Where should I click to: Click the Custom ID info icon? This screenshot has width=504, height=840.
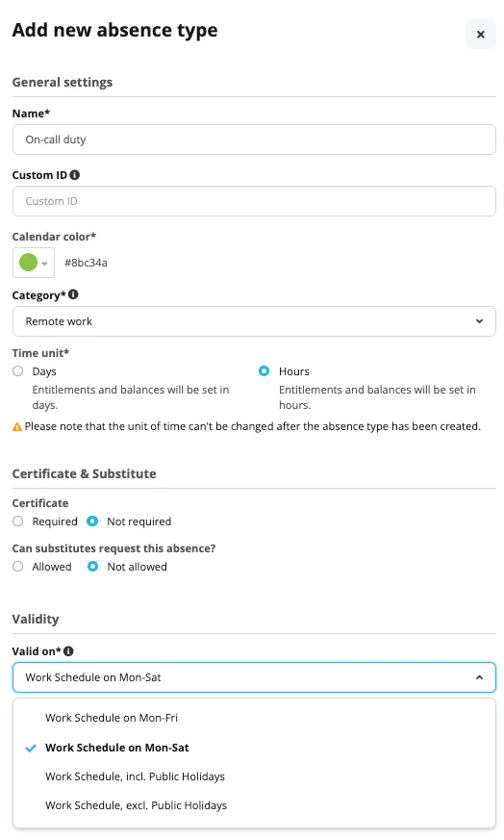point(75,175)
